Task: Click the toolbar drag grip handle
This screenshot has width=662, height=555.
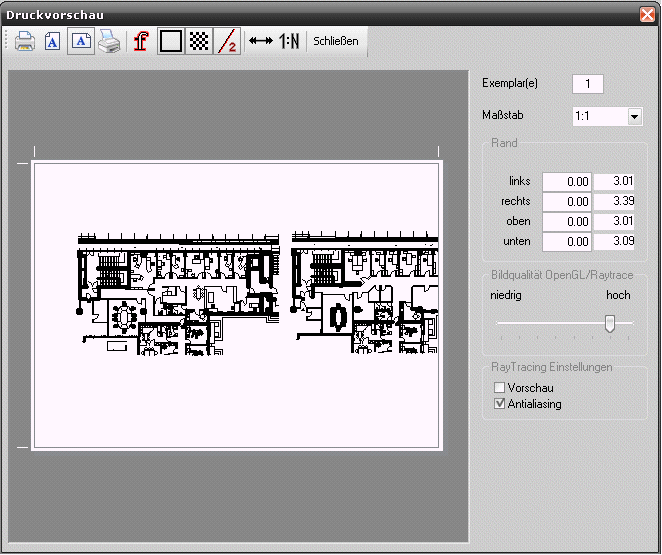Action: tap(6, 41)
